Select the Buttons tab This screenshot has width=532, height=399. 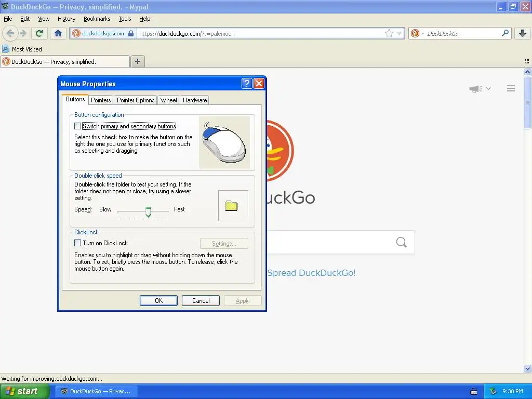pos(75,99)
